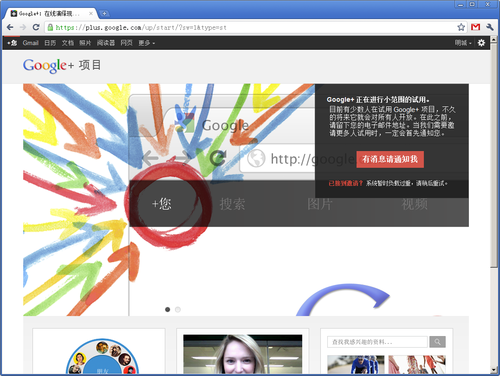
Task: Open 日历 in the black navigation bar
Action: (50, 43)
